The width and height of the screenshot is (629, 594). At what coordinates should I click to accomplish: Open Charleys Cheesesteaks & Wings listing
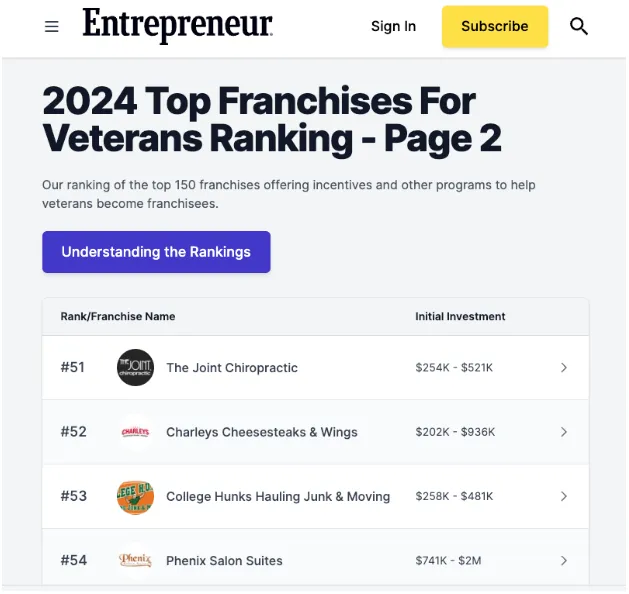click(x=261, y=432)
